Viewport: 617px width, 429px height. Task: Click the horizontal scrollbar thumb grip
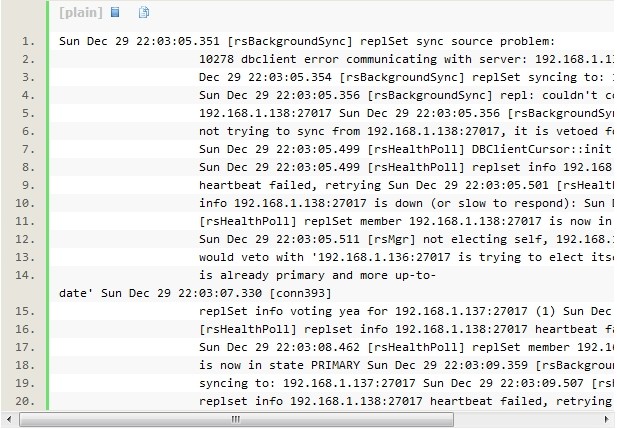(x=236, y=419)
